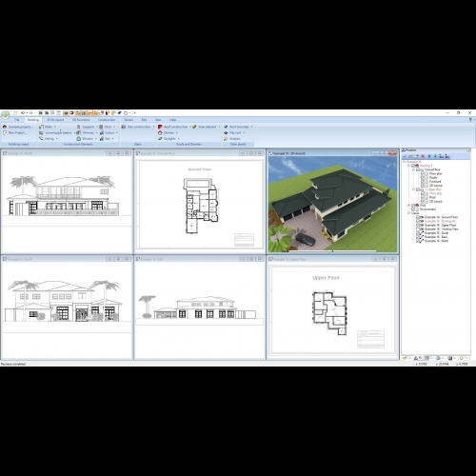The width and height of the screenshot is (476, 476).
Task: Select the Dormer tool
Action: point(168,132)
